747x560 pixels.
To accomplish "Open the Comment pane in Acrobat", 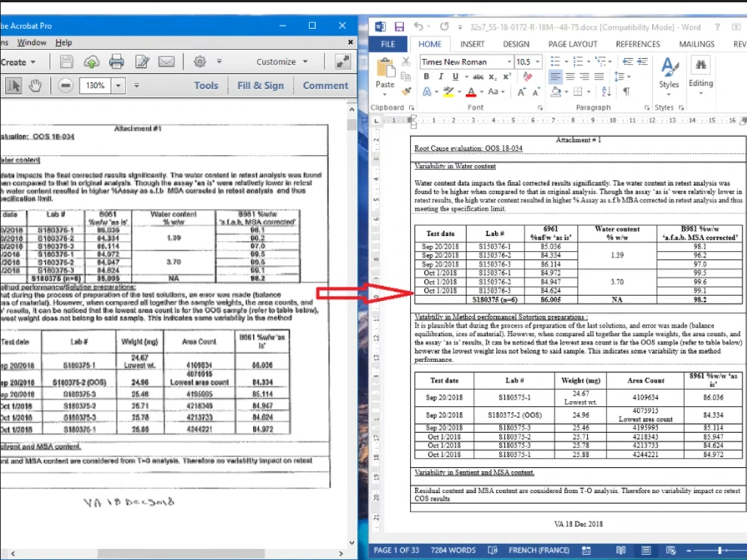I will [x=326, y=85].
